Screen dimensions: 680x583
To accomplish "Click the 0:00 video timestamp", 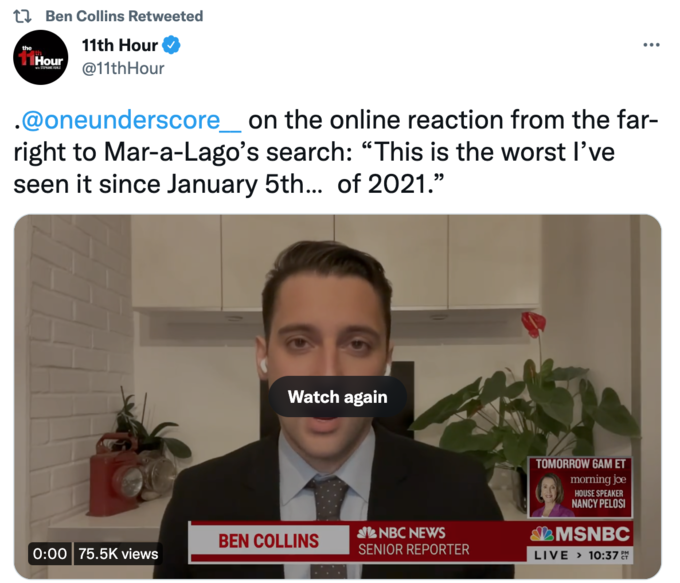I will point(50,554).
